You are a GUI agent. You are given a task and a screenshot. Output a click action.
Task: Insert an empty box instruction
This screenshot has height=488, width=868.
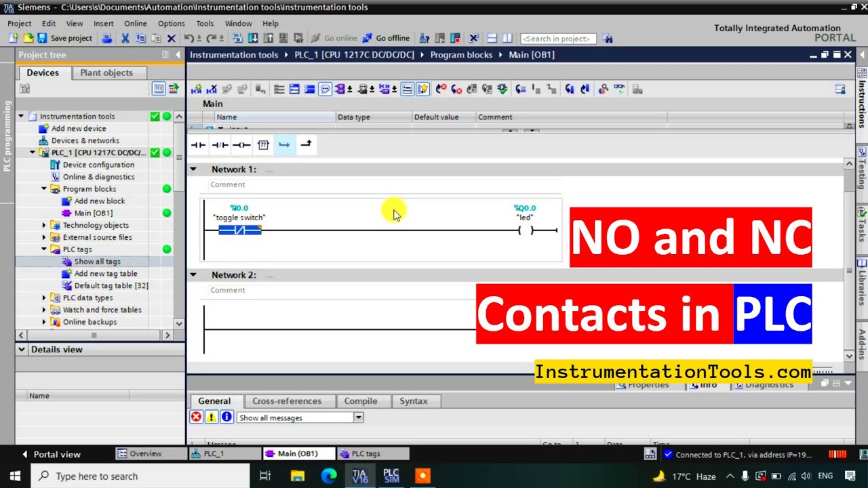pos(263,144)
